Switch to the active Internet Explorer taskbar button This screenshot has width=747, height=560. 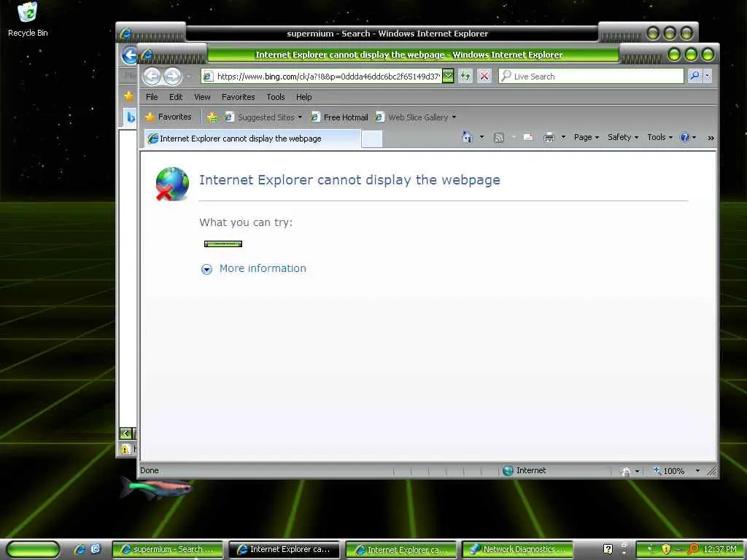tap(285, 549)
